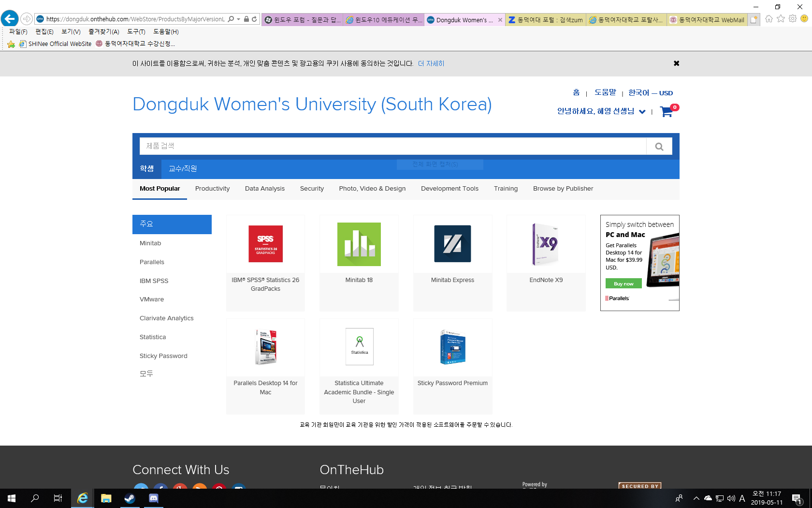Open the Minitab 18 product icon
Viewport: 812px width, 508px height.
click(359, 244)
